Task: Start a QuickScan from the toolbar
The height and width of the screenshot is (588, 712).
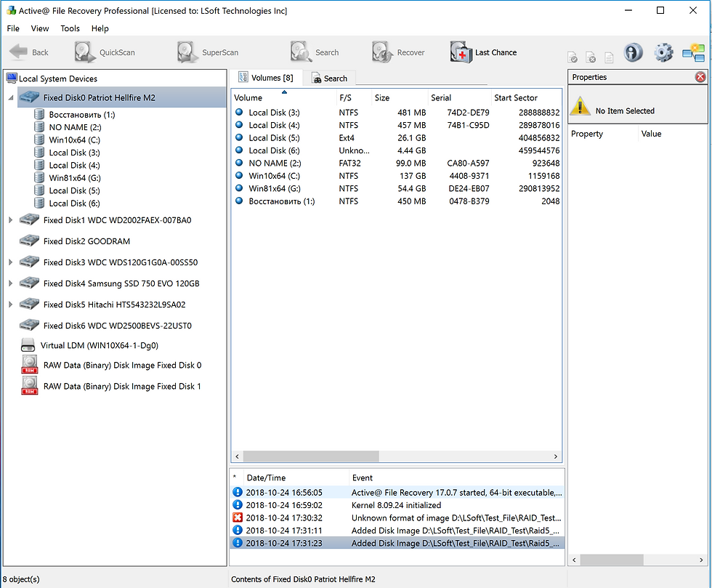Action: 105,52
